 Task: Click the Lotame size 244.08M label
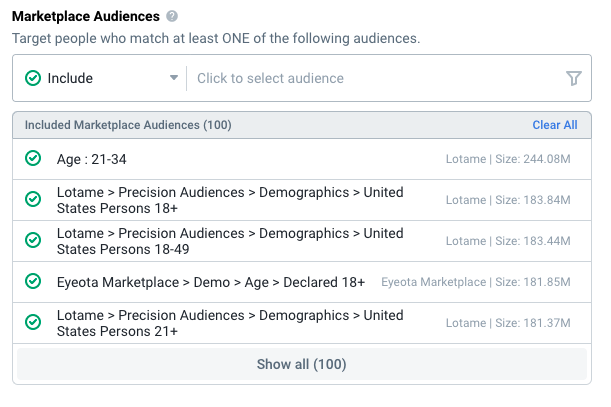point(508,159)
